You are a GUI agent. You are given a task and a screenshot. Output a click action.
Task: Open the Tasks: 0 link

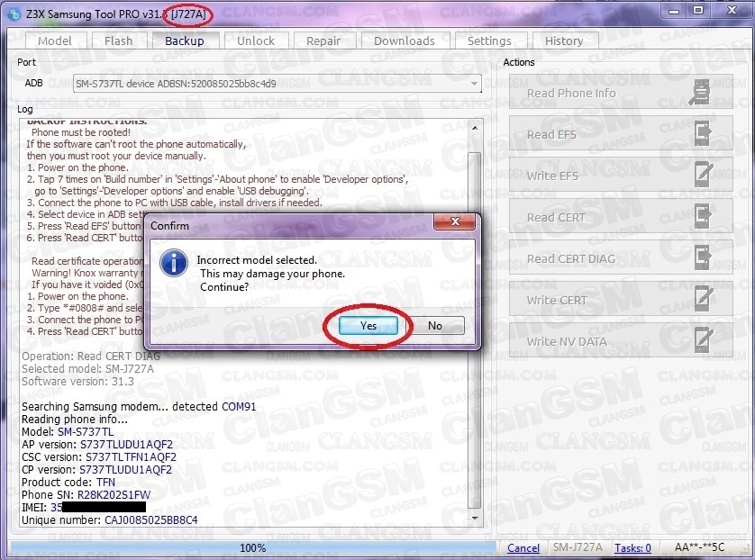tap(632, 548)
